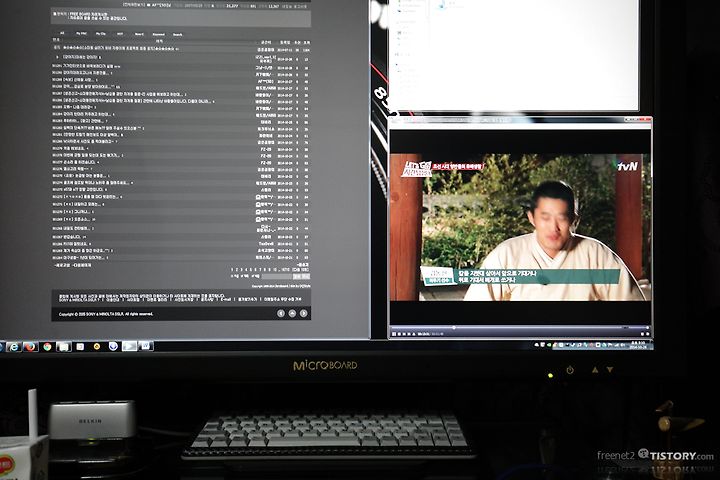Jump to page top with footer up-arrow icon
The height and width of the screenshot is (480, 720).
[x=292, y=313]
